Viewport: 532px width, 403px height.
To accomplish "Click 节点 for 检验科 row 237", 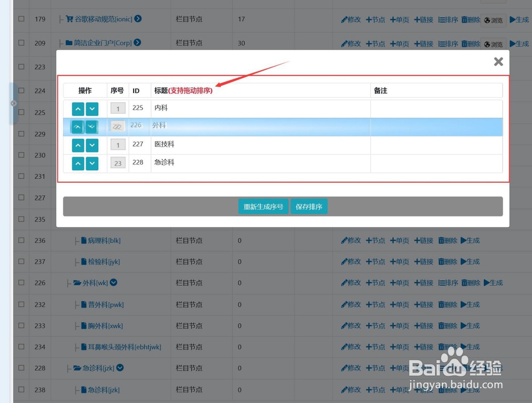I will [x=375, y=261].
